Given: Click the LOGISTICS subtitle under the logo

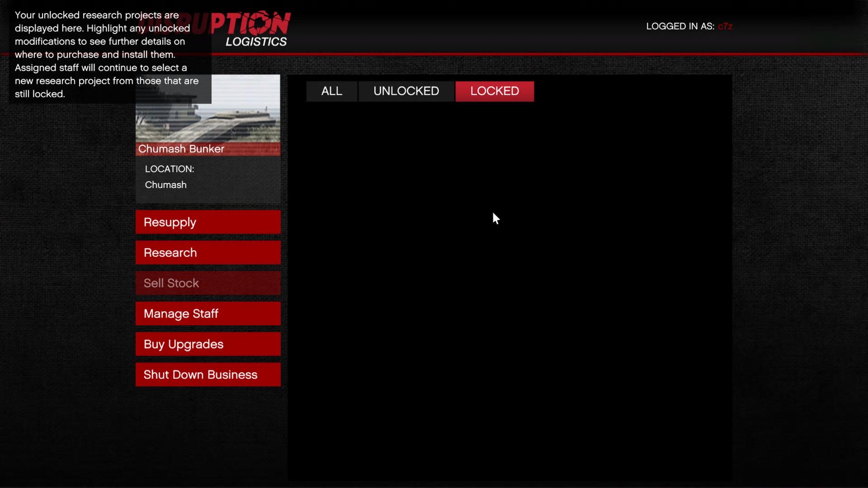Looking at the screenshot, I should click(x=256, y=42).
